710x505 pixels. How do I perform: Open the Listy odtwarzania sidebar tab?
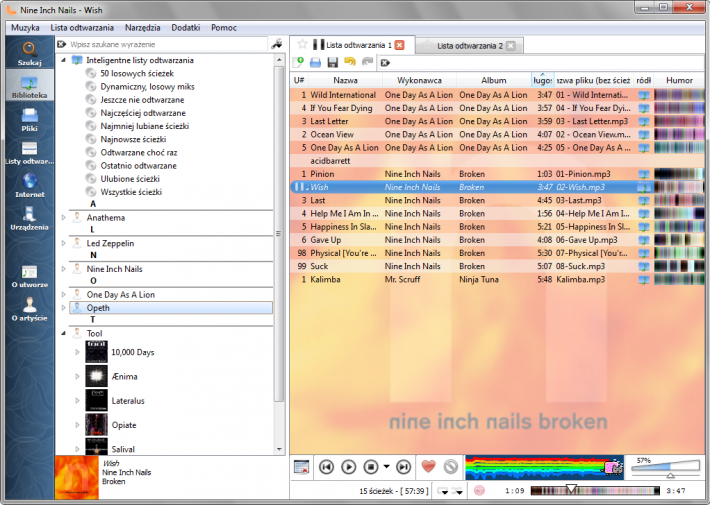coord(29,153)
